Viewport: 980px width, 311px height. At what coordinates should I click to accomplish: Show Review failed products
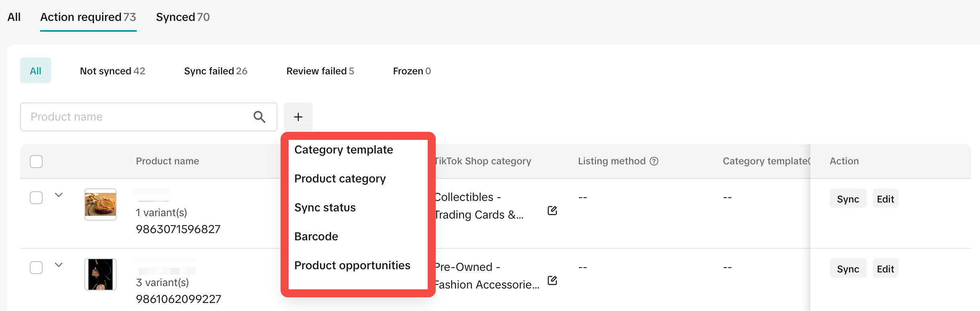[320, 71]
